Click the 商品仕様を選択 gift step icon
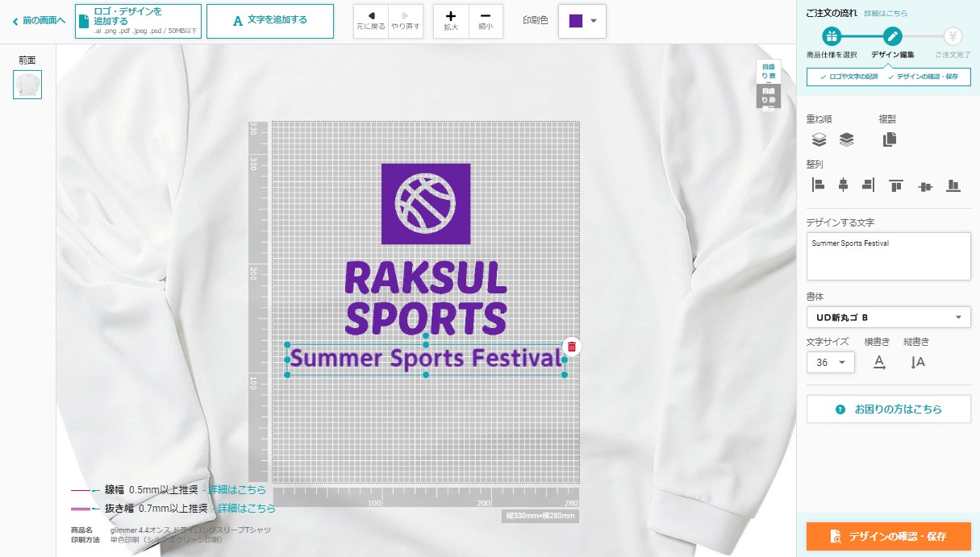This screenshot has width=980, height=557. (x=832, y=36)
